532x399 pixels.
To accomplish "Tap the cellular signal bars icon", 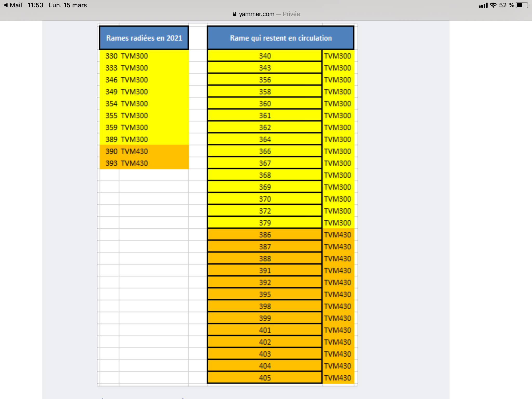I will [x=483, y=5].
